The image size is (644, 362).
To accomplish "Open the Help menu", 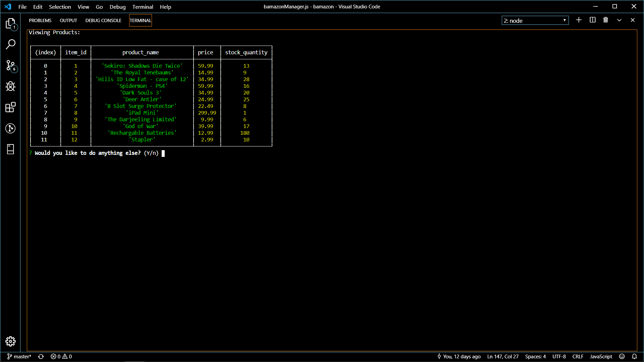I will tap(166, 7).
